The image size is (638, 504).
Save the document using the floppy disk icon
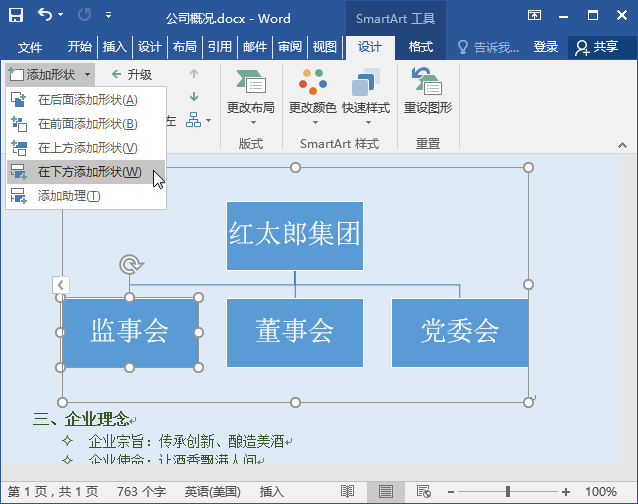tap(16, 15)
